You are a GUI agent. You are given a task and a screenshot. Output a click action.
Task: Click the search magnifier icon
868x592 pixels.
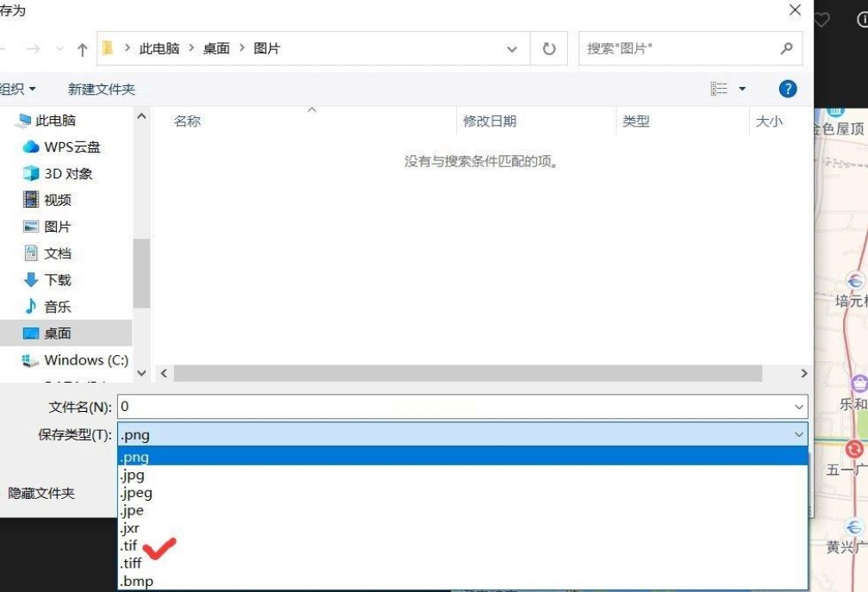point(786,49)
